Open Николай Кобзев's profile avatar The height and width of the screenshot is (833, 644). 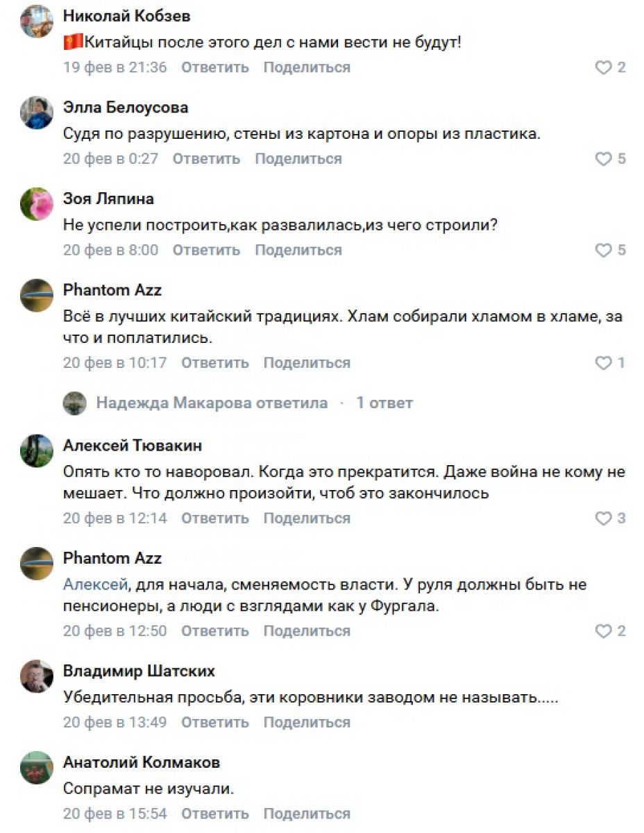37,22
